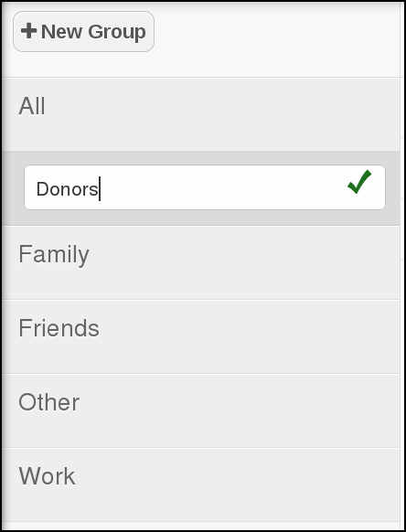The height and width of the screenshot is (532, 406).
Task: Show contacts in the Other group
Action: click(201, 410)
